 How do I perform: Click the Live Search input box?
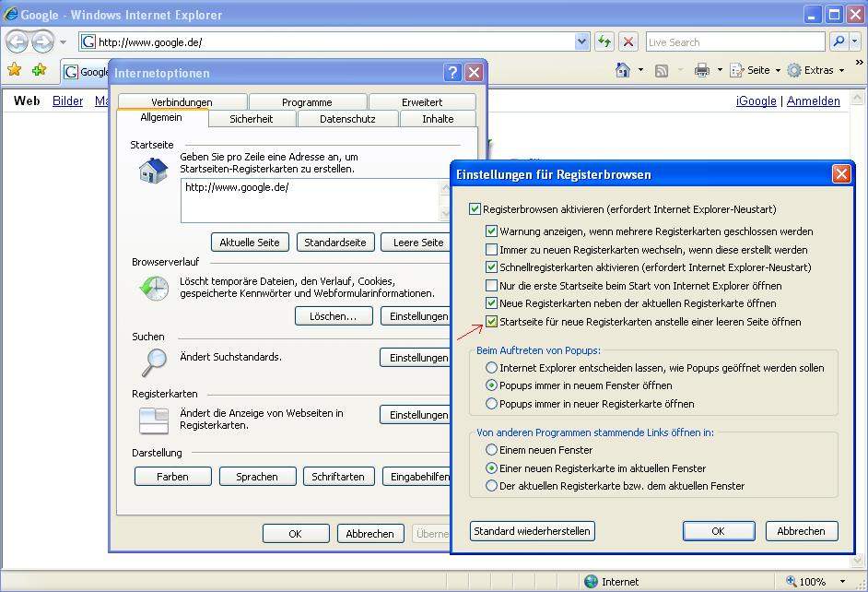(x=735, y=41)
